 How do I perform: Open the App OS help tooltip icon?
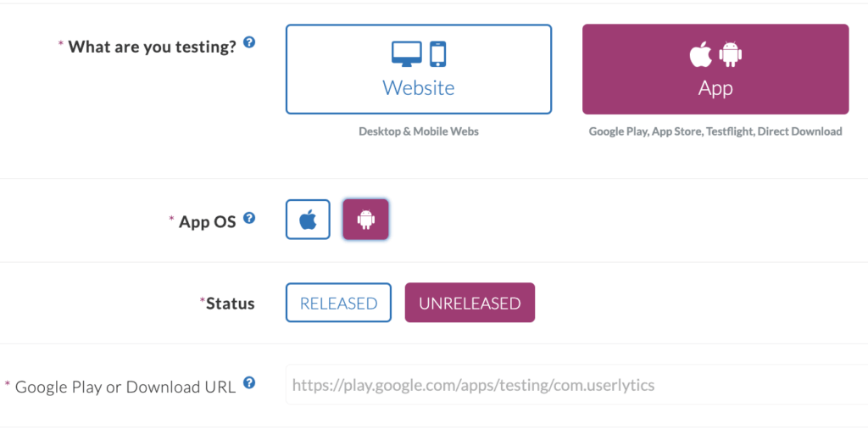[249, 218]
